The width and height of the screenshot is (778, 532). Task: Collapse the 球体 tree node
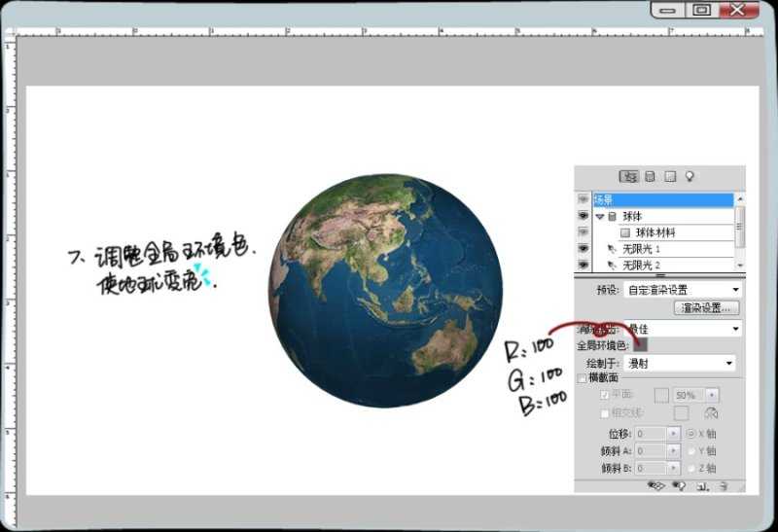(600, 216)
